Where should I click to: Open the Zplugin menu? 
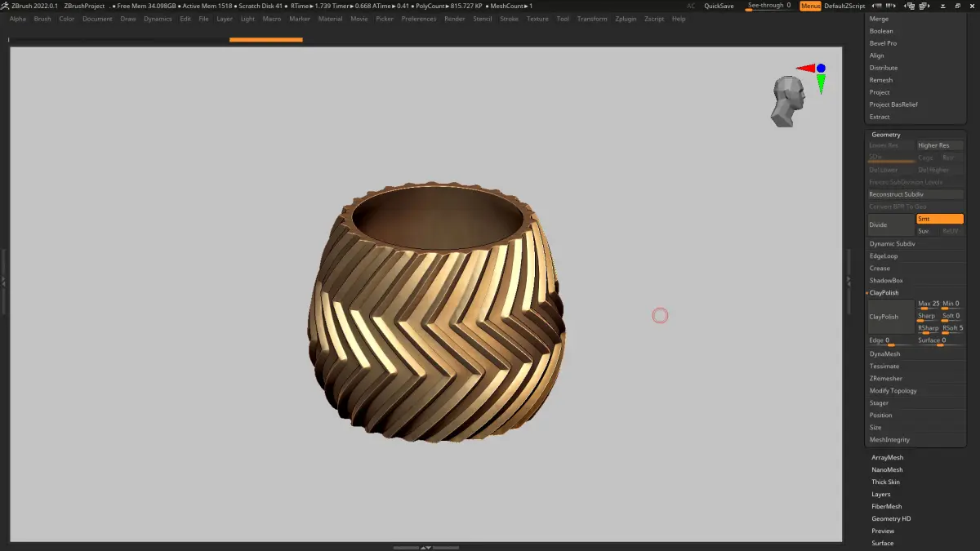[x=626, y=19]
